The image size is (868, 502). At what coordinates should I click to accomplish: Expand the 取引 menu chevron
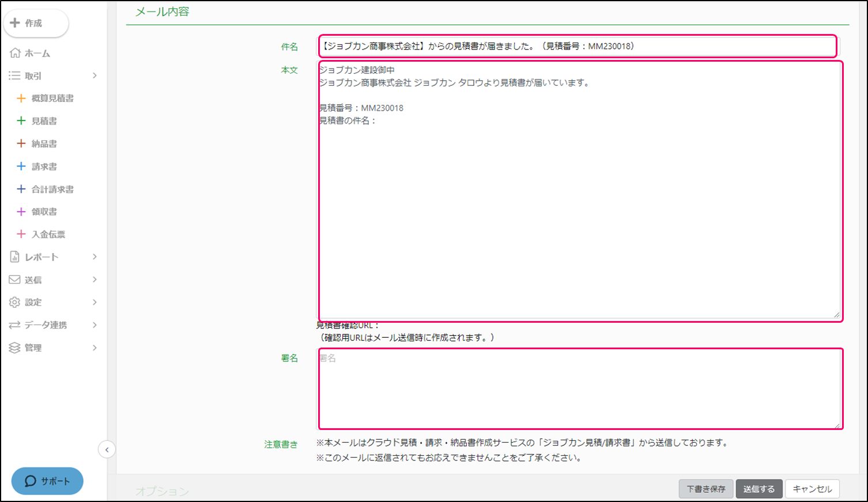pos(95,76)
